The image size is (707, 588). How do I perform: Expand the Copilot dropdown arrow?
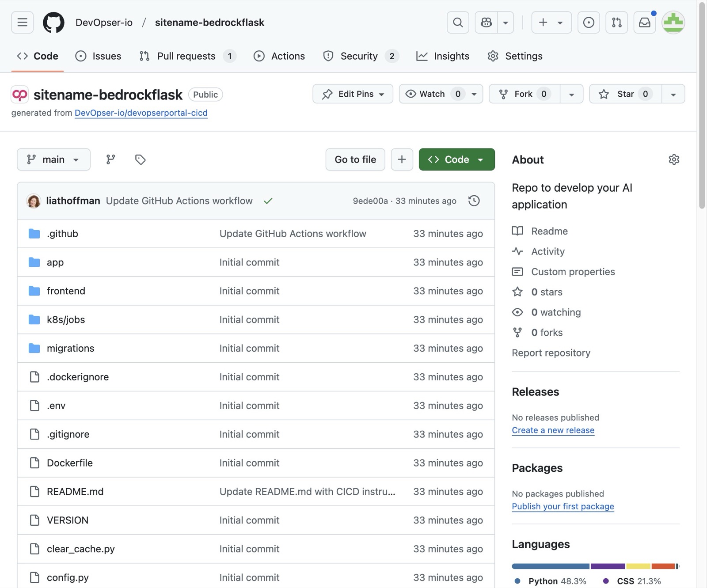click(x=506, y=23)
